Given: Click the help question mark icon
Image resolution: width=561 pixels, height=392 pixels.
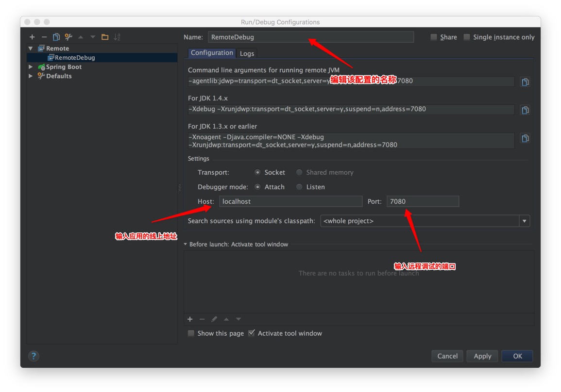Looking at the screenshot, I should click(x=34, y=356).
